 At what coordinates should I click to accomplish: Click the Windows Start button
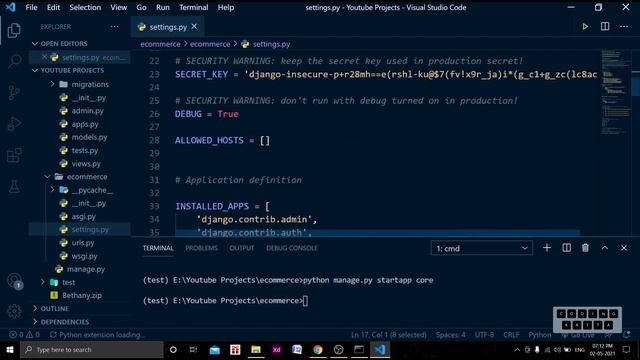10,350
